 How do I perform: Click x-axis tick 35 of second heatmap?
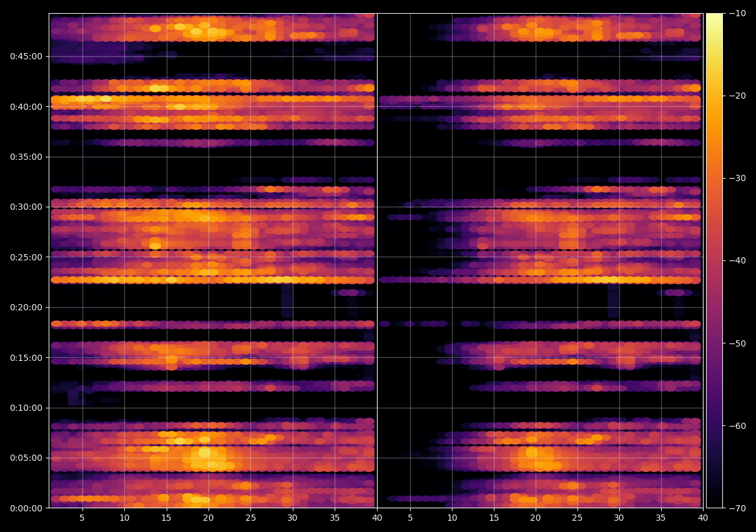(x=661, y=518)
